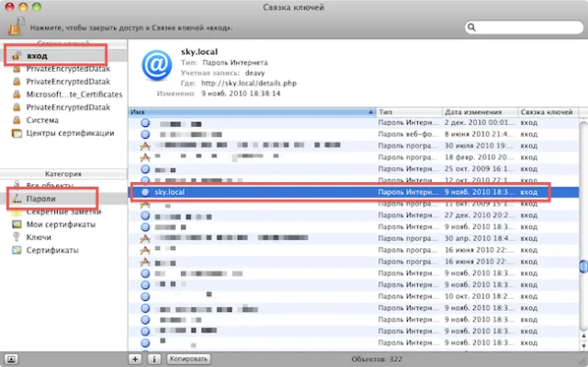Open the "Секретные заметки" category
Screen dimensions: 588x367
click(x=63, y=212)
